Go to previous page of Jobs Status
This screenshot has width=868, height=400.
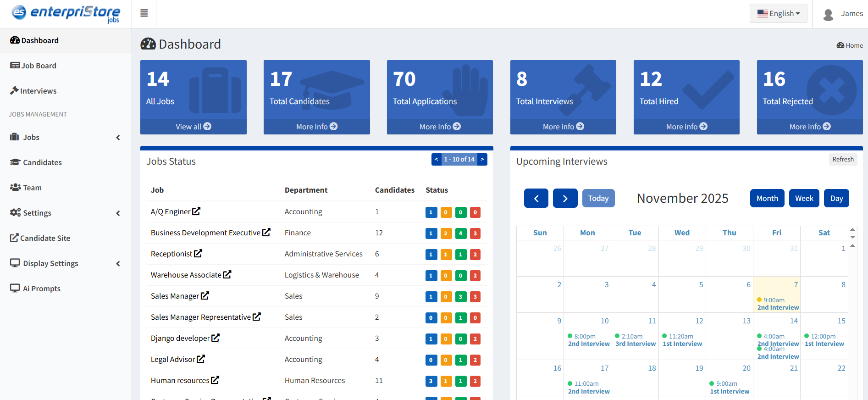point(436,159)
